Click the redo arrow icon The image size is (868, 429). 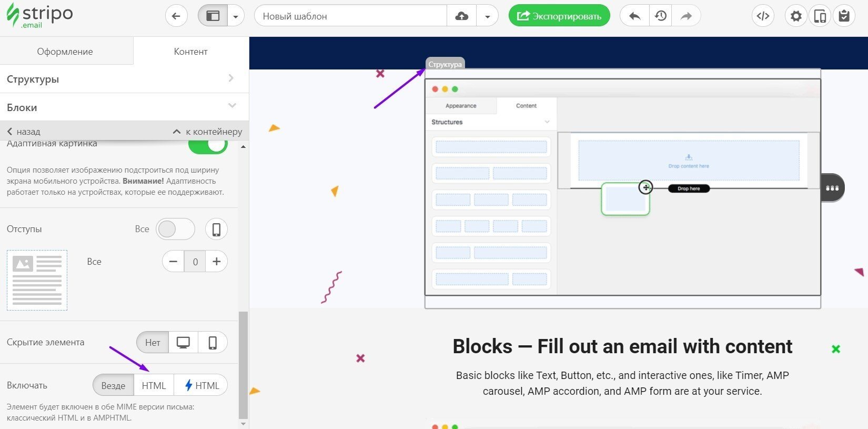(686, 16)
